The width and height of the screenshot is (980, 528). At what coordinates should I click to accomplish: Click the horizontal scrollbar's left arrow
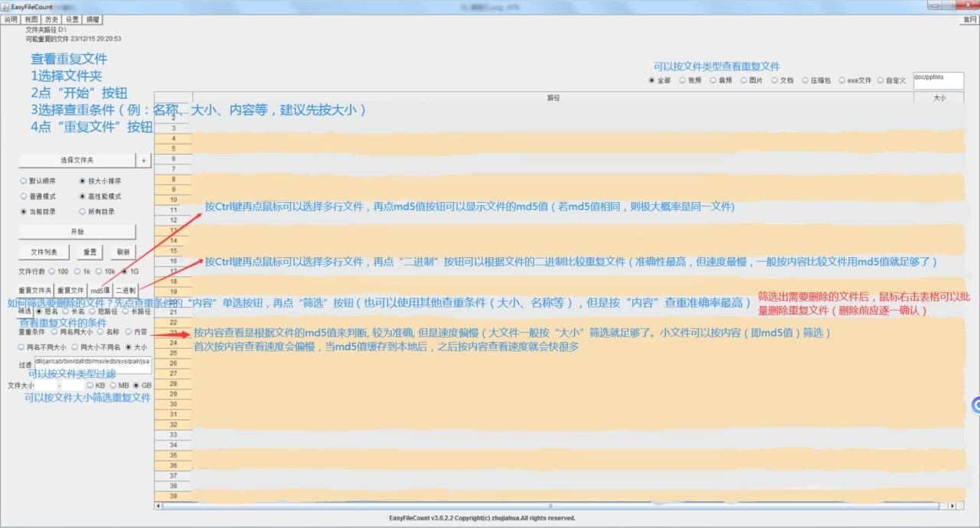tap(158, 506)
